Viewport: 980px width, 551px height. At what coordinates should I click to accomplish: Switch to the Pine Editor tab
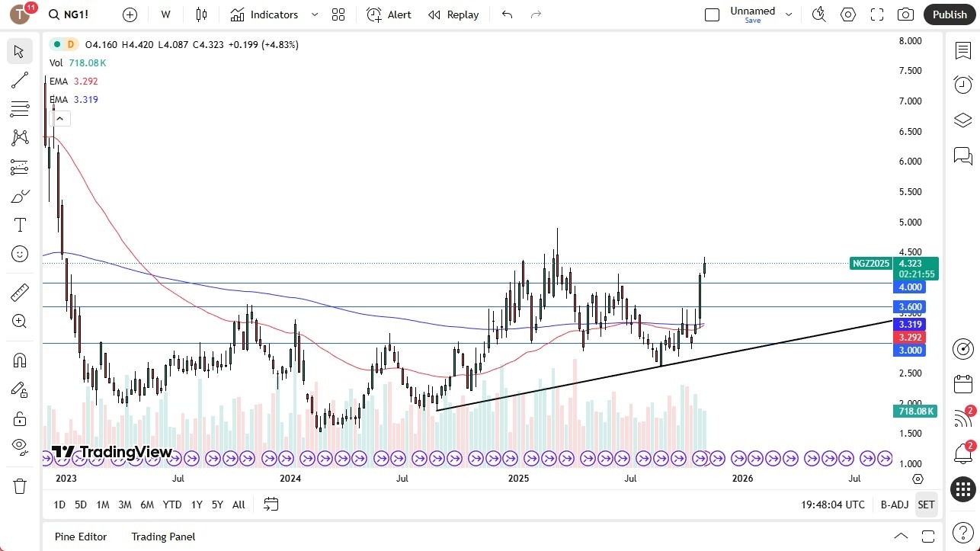tap(80, 537)
